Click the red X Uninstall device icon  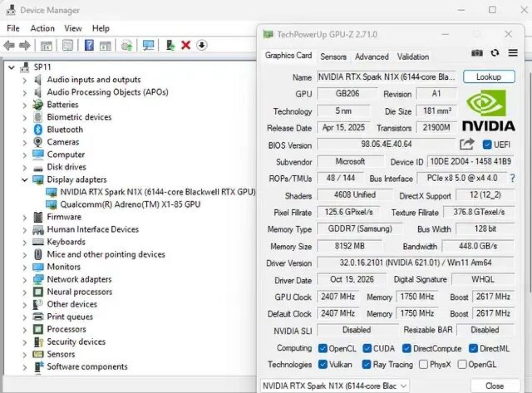(186, 45)
